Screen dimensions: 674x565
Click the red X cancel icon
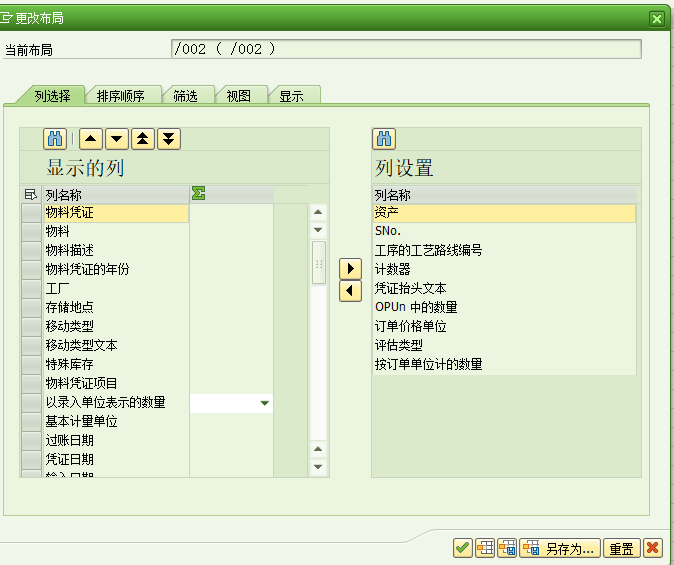(653, 548)
